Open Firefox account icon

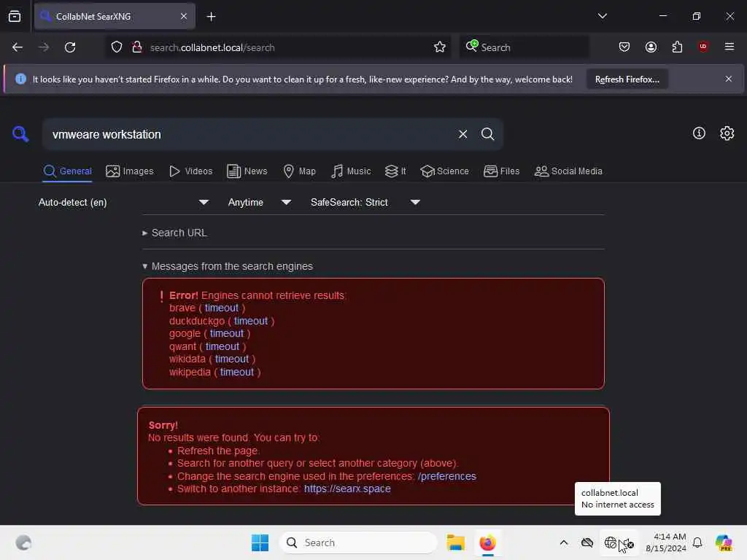[x=651, y=47]
